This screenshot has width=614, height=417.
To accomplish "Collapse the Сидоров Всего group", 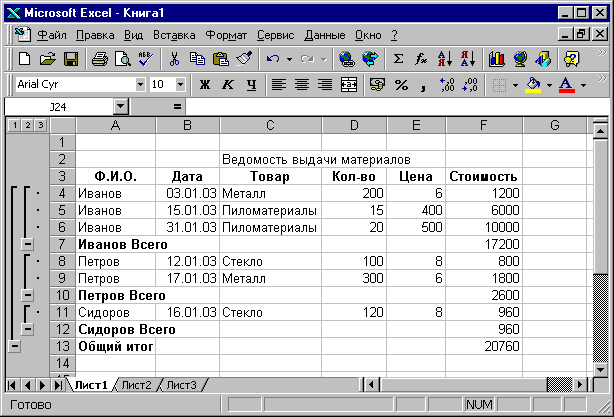I will [27, 329].
